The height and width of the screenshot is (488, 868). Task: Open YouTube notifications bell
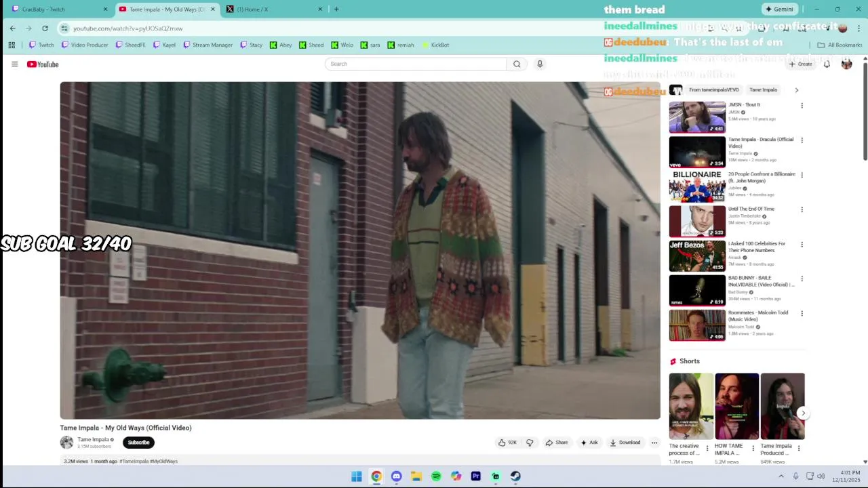827,64
